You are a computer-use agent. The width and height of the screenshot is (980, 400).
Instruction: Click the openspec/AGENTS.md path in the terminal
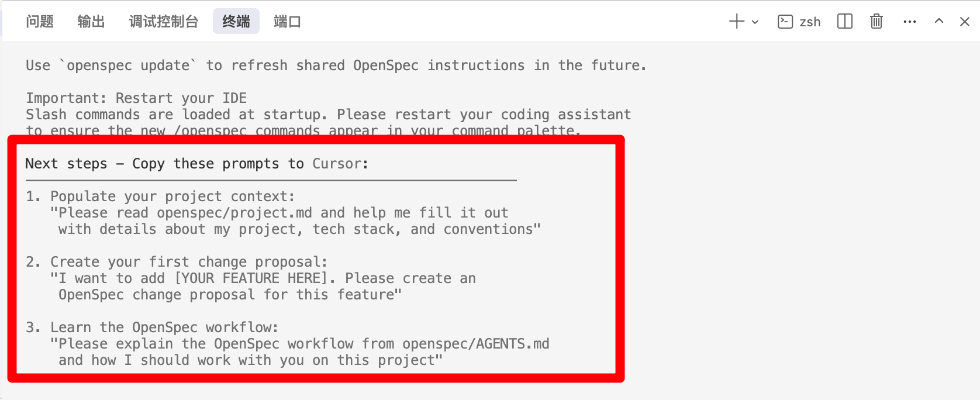click(x=475, y=344)
